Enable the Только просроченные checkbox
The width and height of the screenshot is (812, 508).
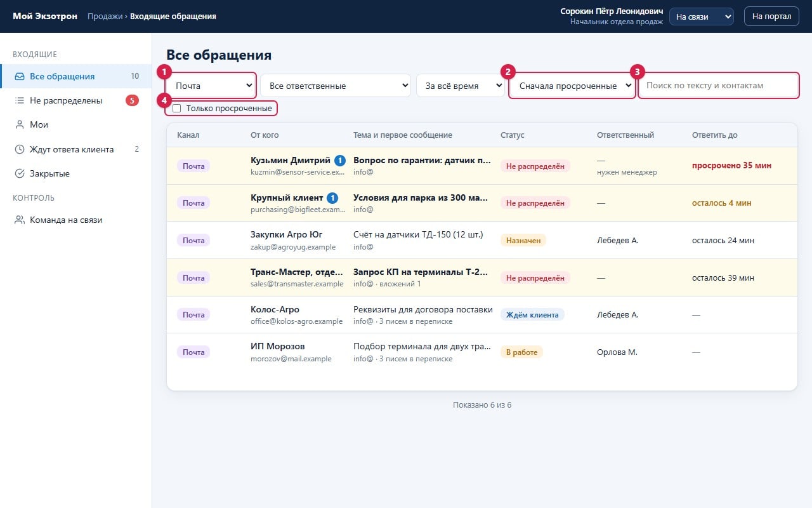(177, 109)
